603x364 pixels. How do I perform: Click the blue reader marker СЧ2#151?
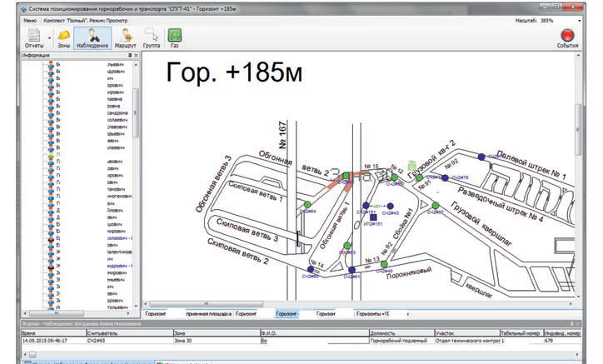(366, 206)
